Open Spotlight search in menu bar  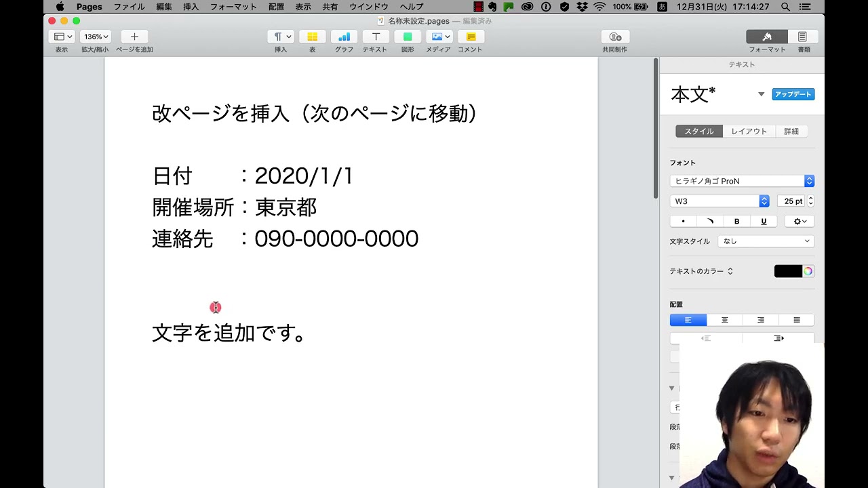(785, 7)
